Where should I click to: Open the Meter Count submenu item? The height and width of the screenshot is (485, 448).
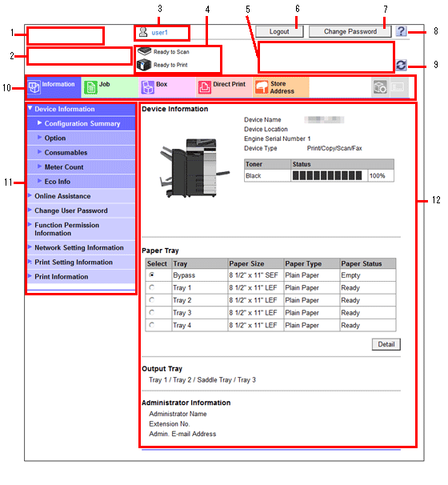[82, 167]
